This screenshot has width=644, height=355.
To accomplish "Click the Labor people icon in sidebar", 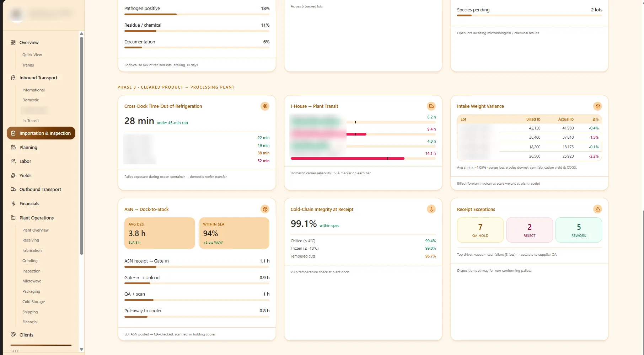I will [x=13, y=161].
